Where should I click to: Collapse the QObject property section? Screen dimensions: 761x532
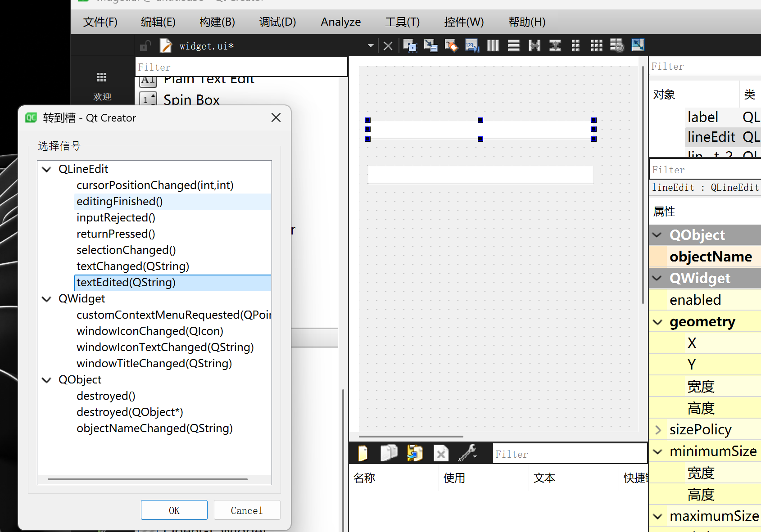pos(657,235)
